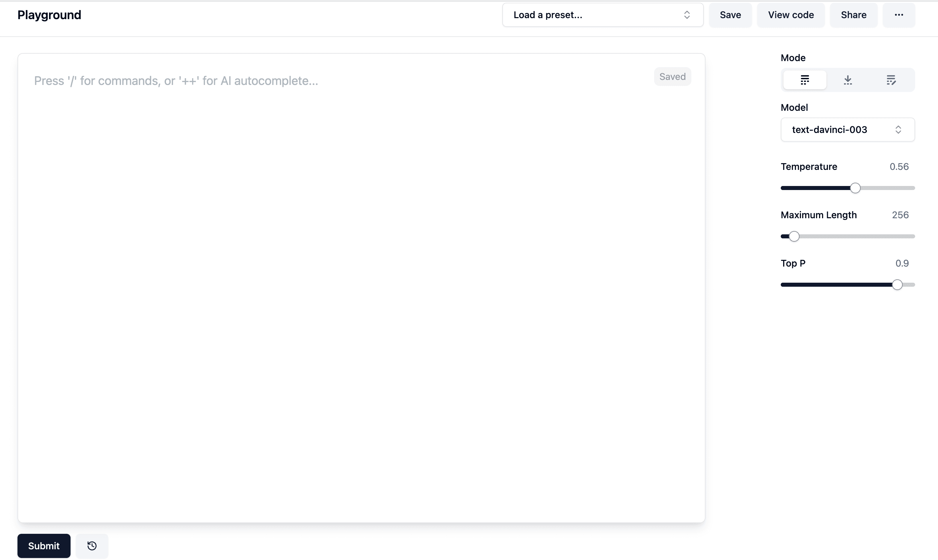The width and height of the screenshot is (938, 560).
Task: Click the Save menu item
Action: 730,15
